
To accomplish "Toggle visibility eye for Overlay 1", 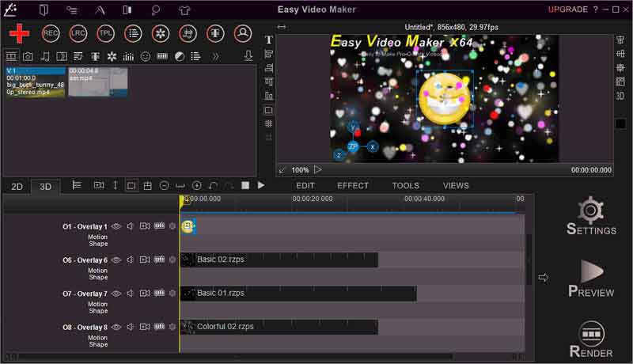I will click(116, 226).
